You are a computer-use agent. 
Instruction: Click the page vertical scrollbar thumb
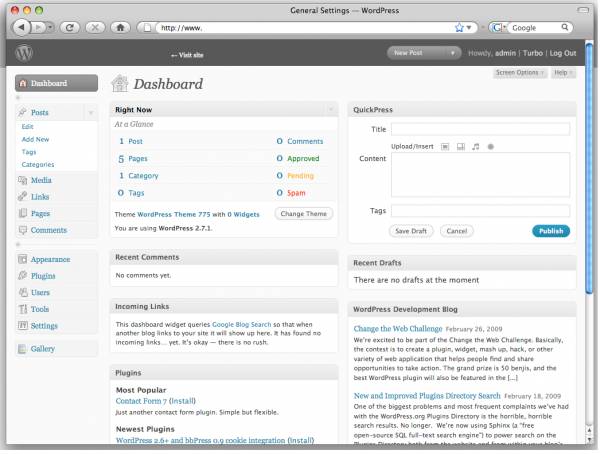[x=589, y=168]
